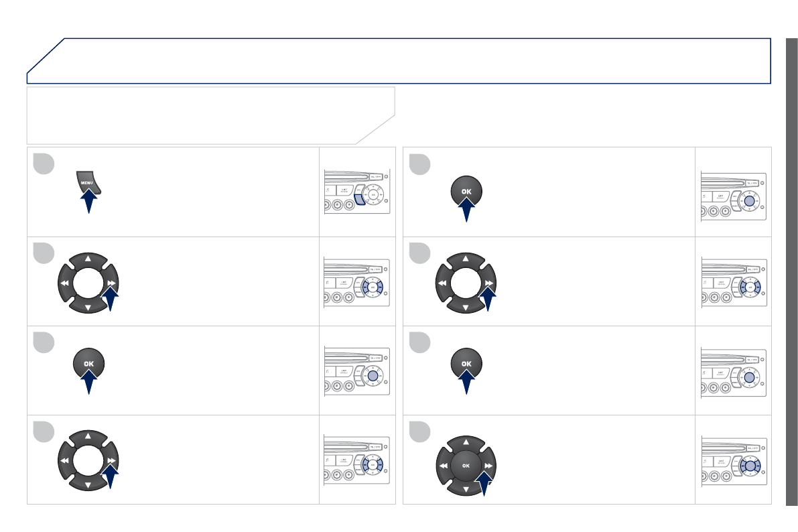The image size is (798, 532).
Task: Open radio thumbnail beside the MENU step
Action: (x=356, y=192)
